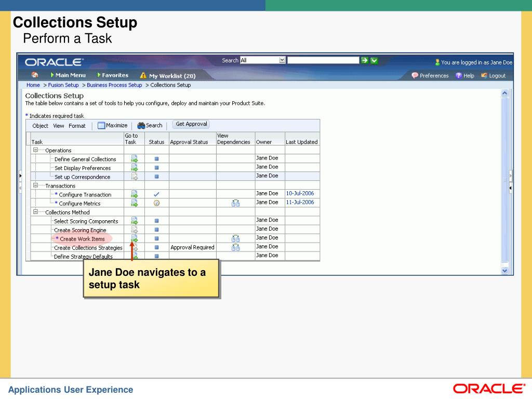Image resolution: width=532 pixels, height=399 pixels.
Task: Go to Business Process Setup breadcrumb link
Action: [114, 85]
